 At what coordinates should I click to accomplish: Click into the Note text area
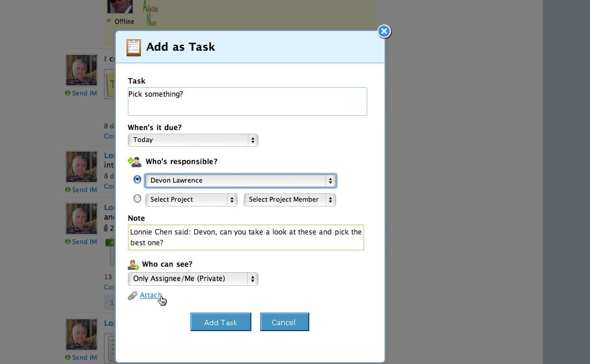point(246,237)
